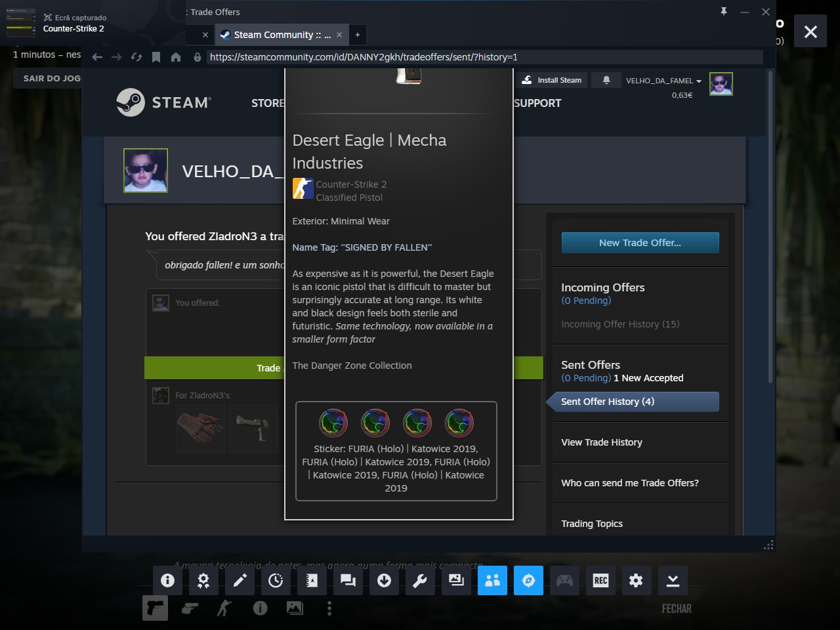This screenshot has width=840, height=630.
Task: Close the Steam Community browser tab
Action: pyautogui.click(x=339, y=35)
